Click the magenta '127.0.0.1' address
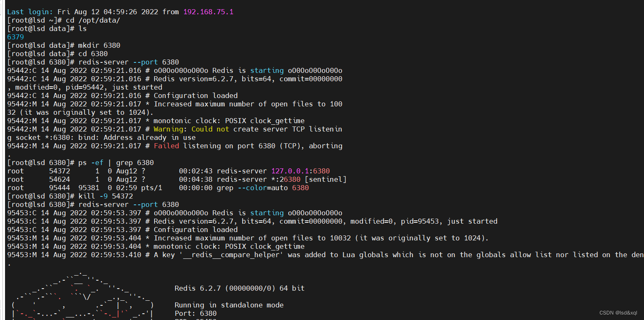 pyautogui.click(x=290, y=171)
